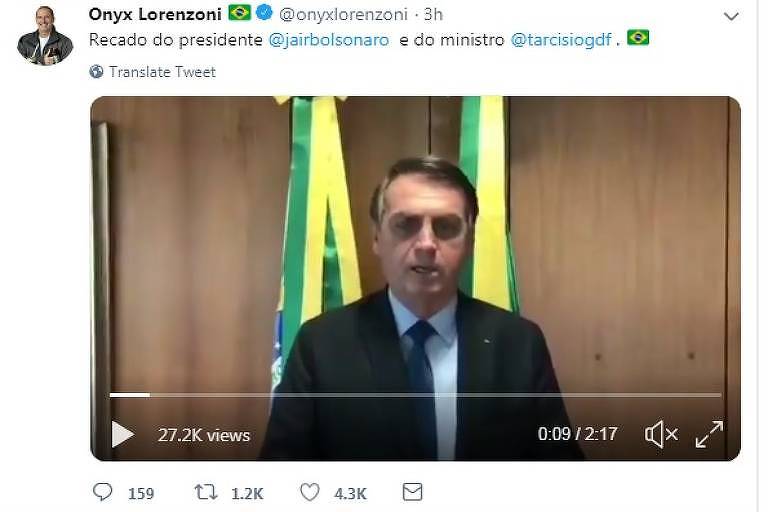Click the globe icon beside Translate Tweet
The width and height of the screenshot is (768, 512).
[96, 72]
